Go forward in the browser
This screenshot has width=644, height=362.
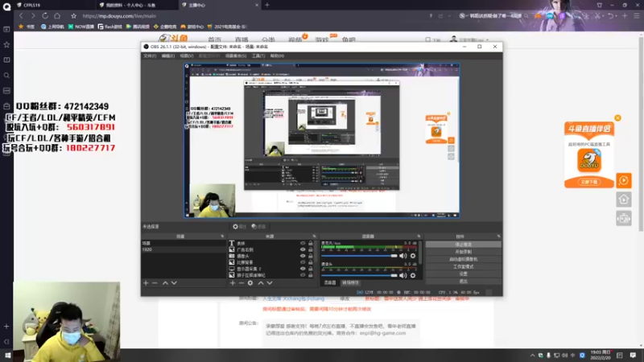pos(33,16)
